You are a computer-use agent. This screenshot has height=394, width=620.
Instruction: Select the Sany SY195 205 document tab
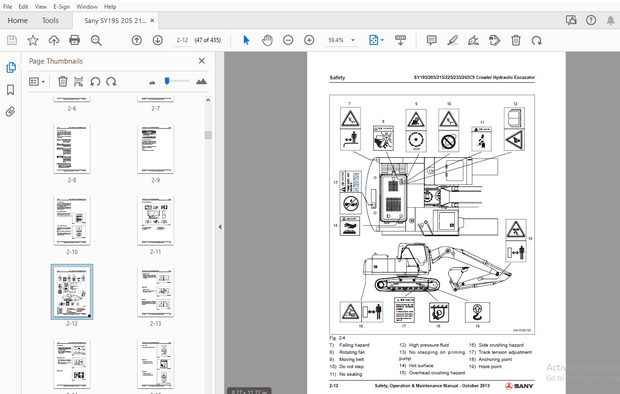(115, 21)
